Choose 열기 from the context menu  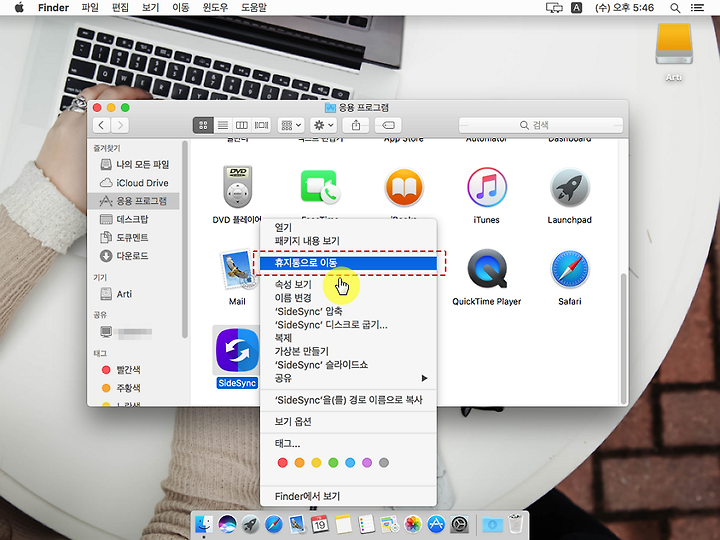[348, 227]
